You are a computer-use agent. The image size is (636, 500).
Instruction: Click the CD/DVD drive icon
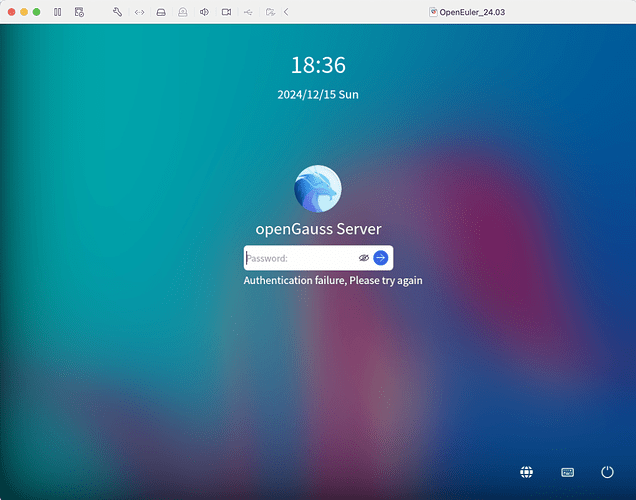pos(182,12)
